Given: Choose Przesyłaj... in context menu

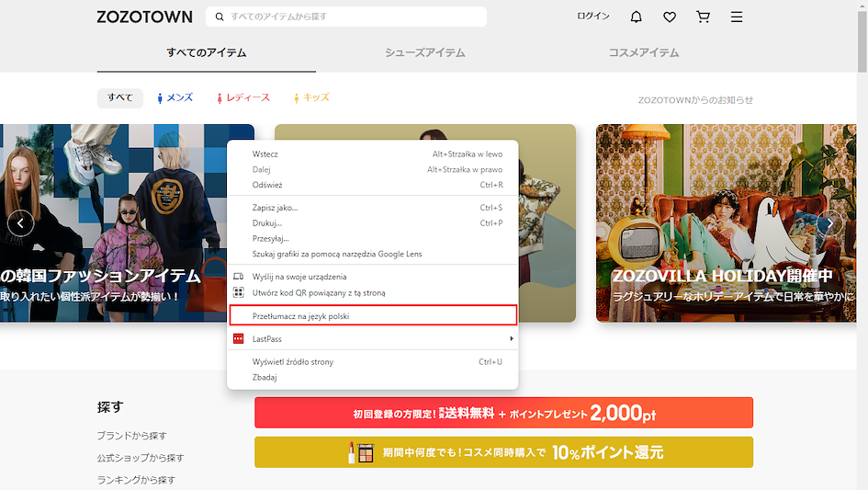Looking at the screenshot, I should tap(373, 239).
